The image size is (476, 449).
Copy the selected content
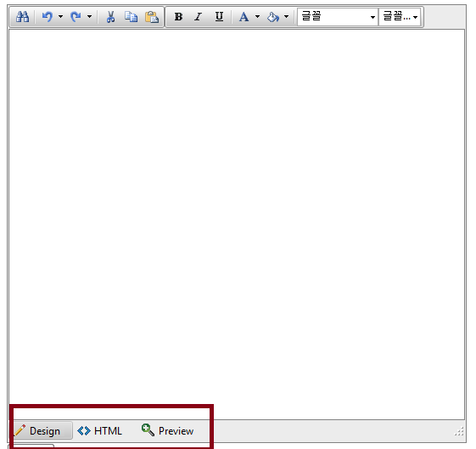point(131,17)
